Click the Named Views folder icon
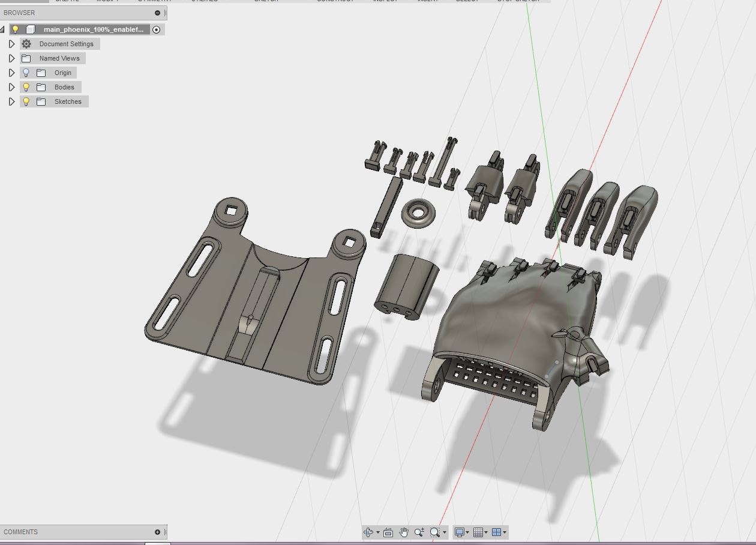756x545 pixels. click(x=26, y=58)
